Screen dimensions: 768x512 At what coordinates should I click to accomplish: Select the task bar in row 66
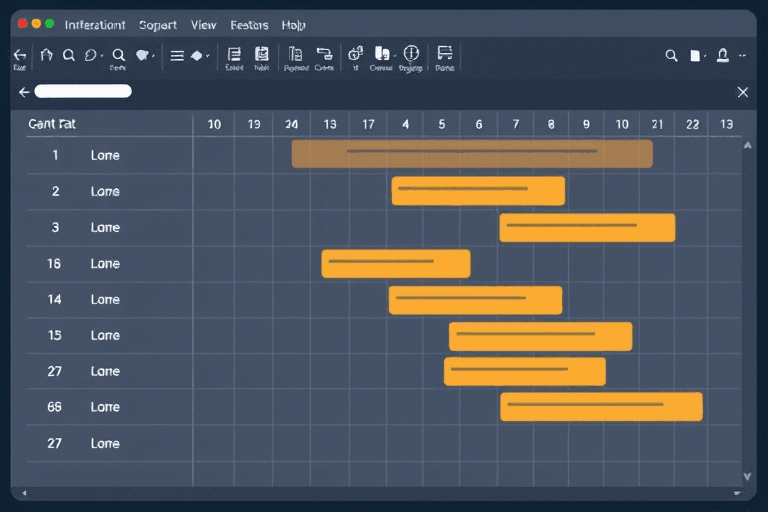coord(601,407)
